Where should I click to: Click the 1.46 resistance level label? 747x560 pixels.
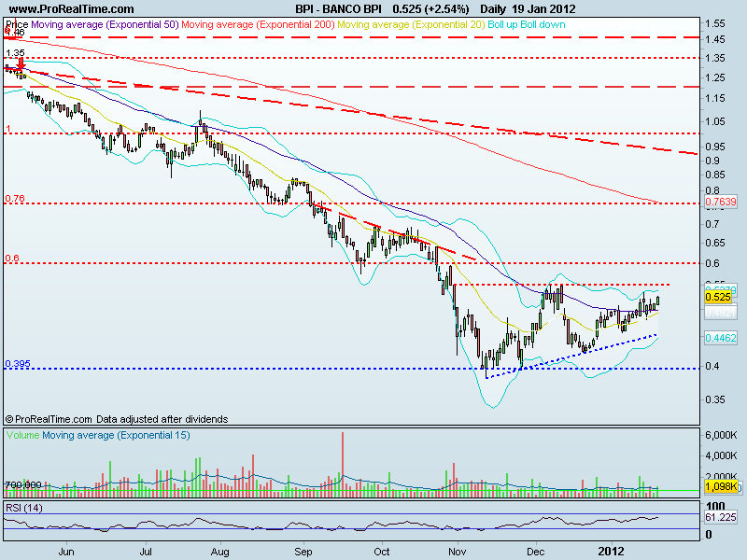pos(14,32)
